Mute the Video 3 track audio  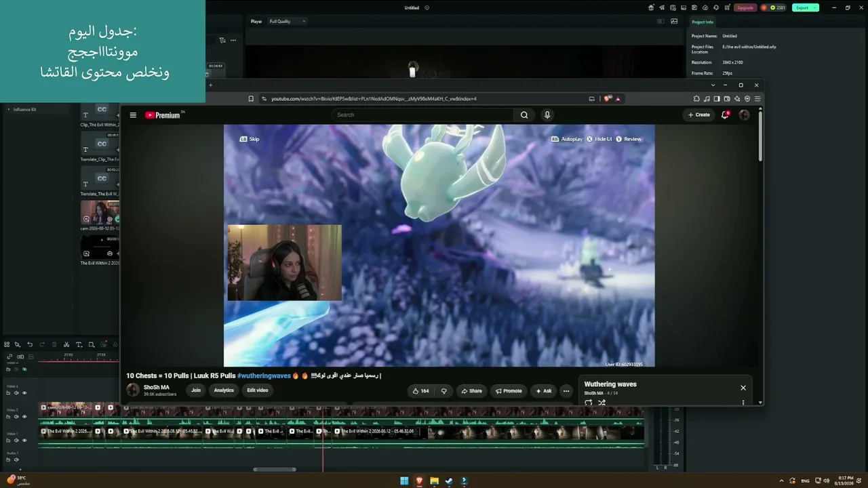(17, 393)
